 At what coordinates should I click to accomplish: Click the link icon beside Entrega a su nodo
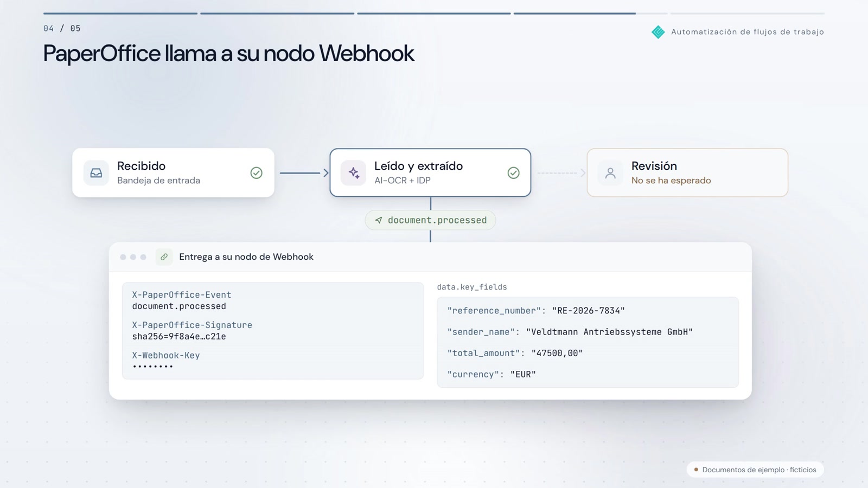click(164, 257)
